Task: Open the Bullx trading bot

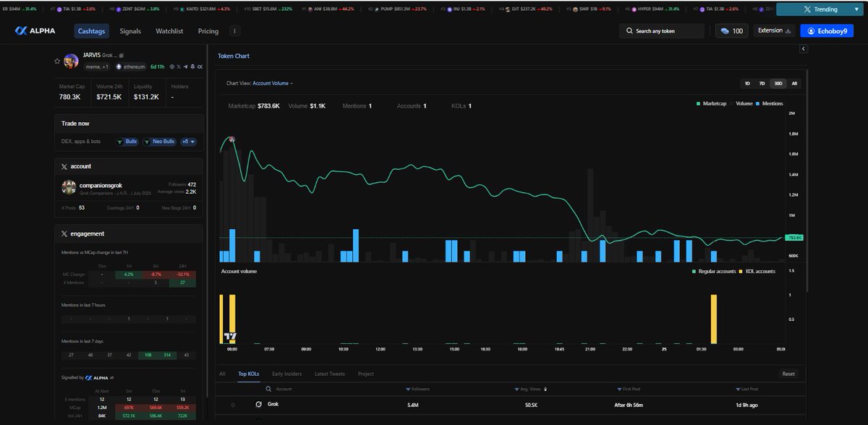Action: pos(127,142)
